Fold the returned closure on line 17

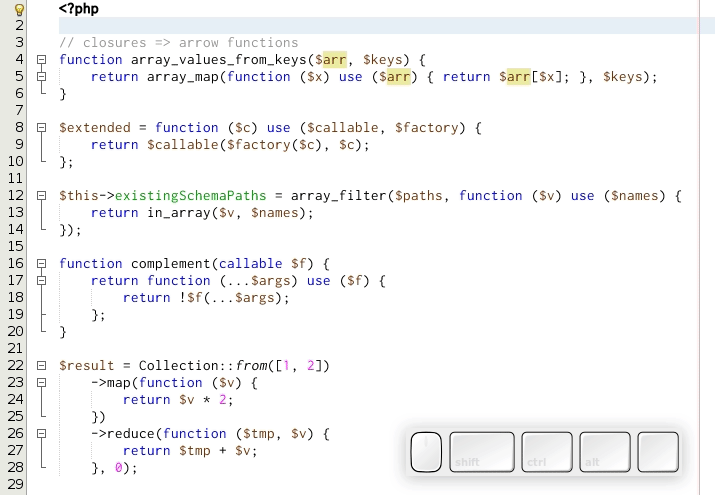coord(41,281)
